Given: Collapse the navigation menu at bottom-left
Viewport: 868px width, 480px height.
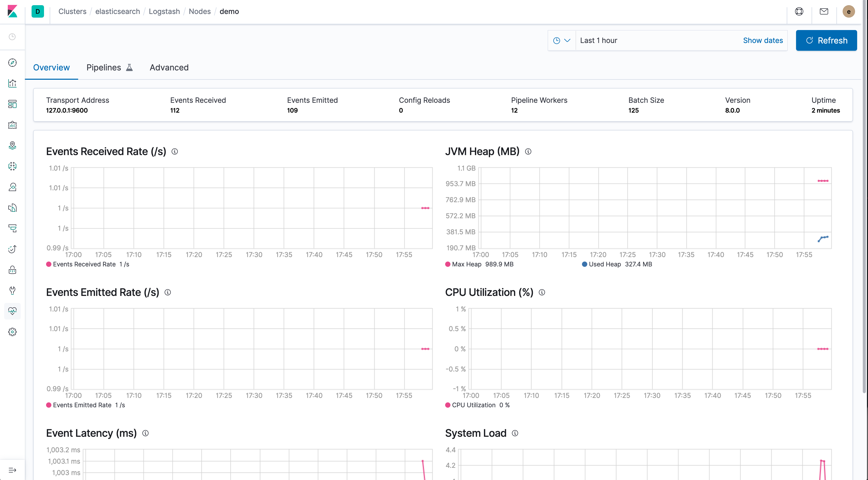Looking at the screenshot, I should click(x=12, y=470).
